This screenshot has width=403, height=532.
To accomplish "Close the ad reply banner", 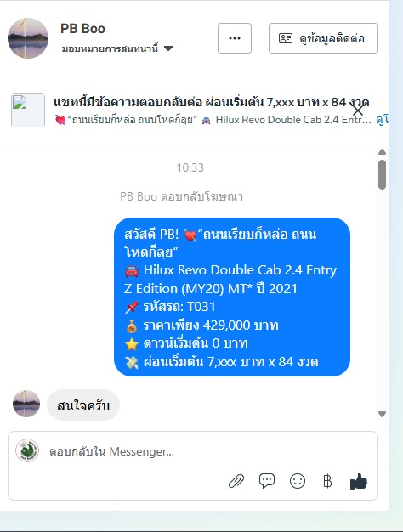I will click(x=357, y=110).
